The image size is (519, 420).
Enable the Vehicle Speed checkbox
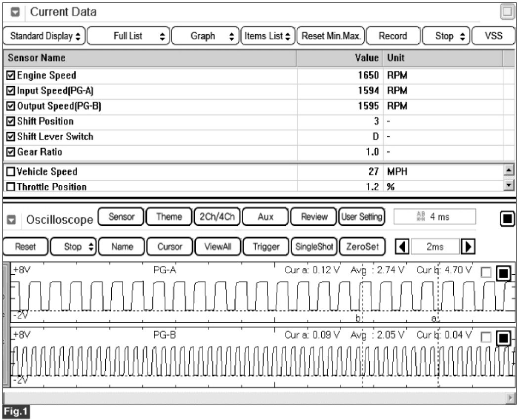11,172
